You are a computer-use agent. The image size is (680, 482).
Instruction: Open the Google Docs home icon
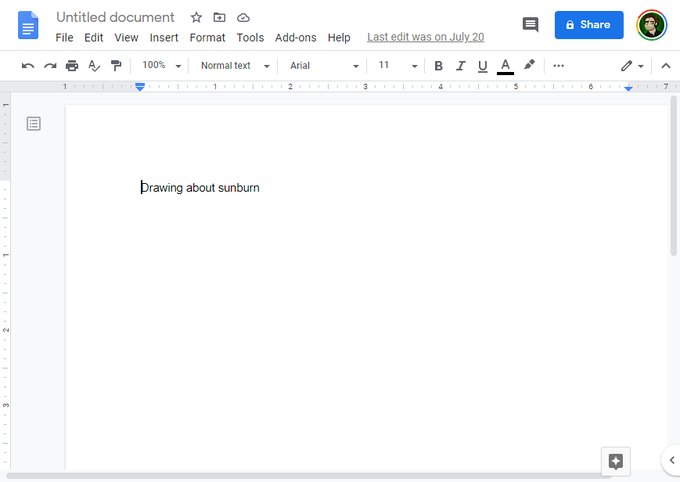[28, 25]
